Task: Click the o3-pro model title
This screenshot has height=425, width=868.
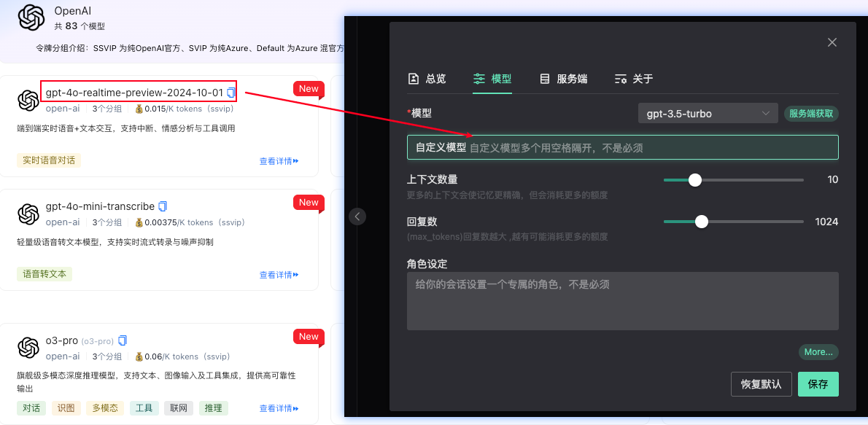Action: click(61, 340)
